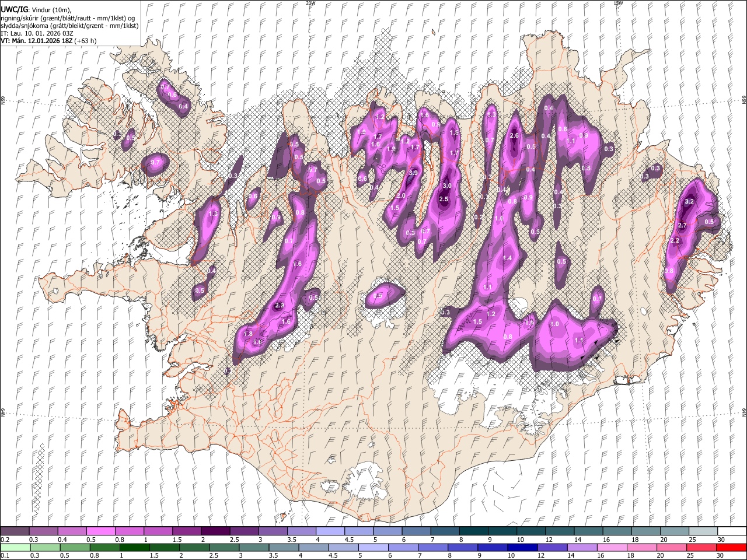Select the dark purple 2 snow legend swatch
Image resolution: width=747 pixels, height=560 pixels.
coord(215,531)
